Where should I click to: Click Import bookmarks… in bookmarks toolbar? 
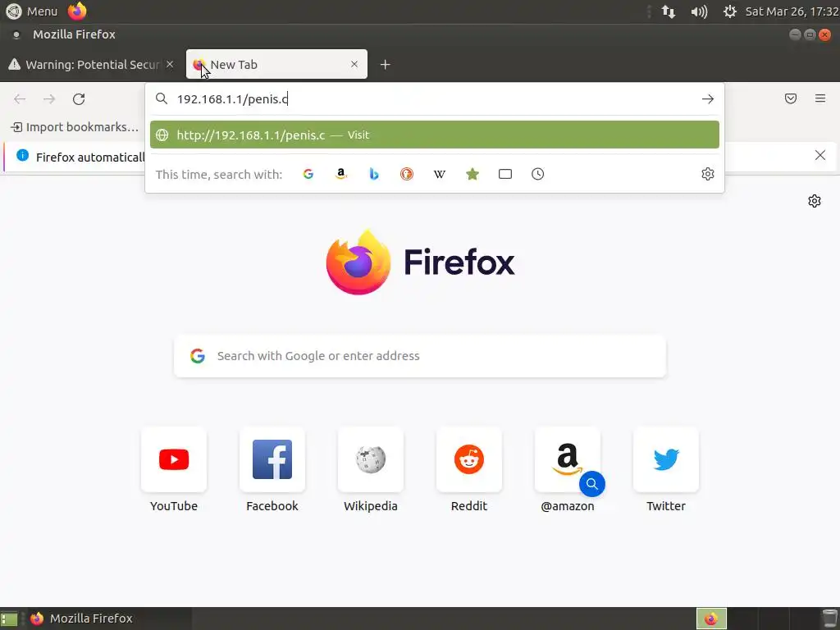tap(75, 127)
